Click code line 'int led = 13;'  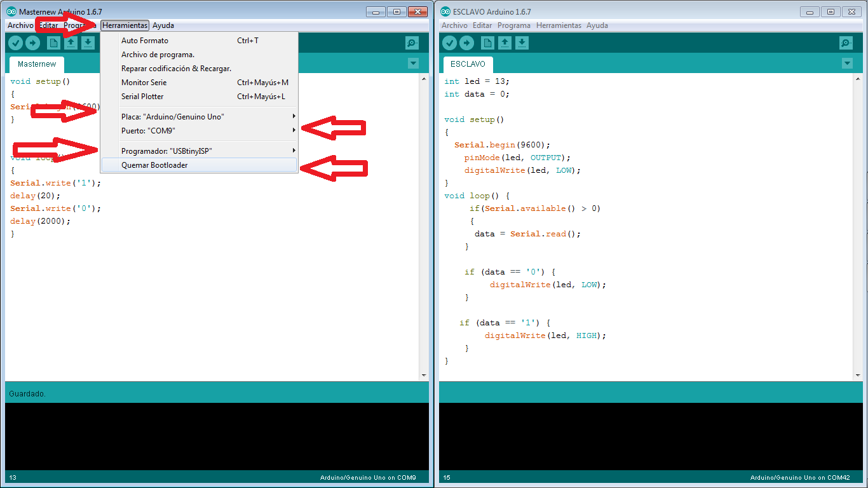click(477, 81)
